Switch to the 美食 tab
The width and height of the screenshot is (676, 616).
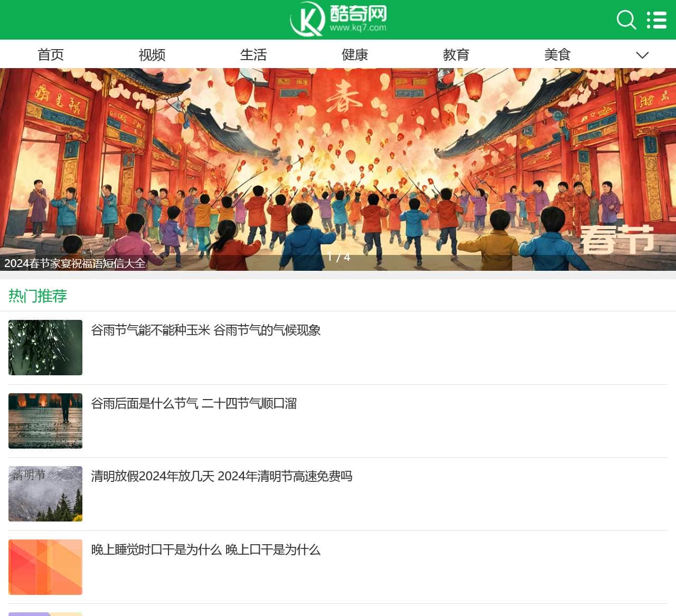(x=558, y=54)
